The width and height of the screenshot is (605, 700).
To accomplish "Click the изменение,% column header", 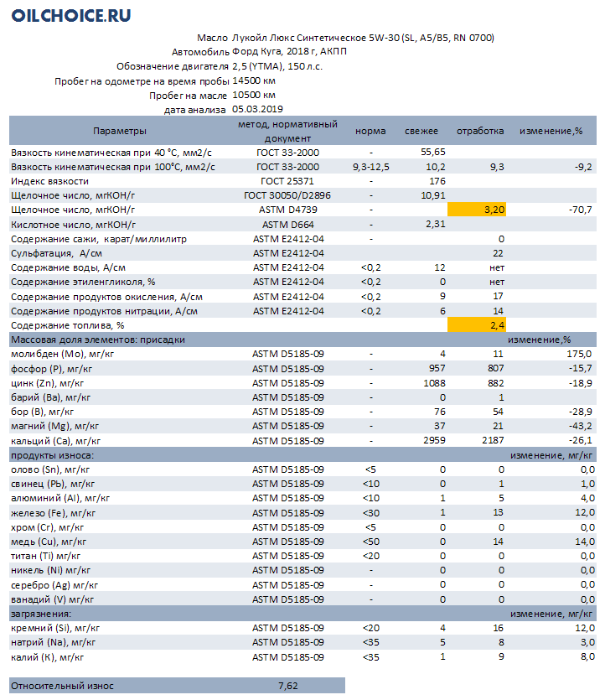I will (x=551, y=131).
